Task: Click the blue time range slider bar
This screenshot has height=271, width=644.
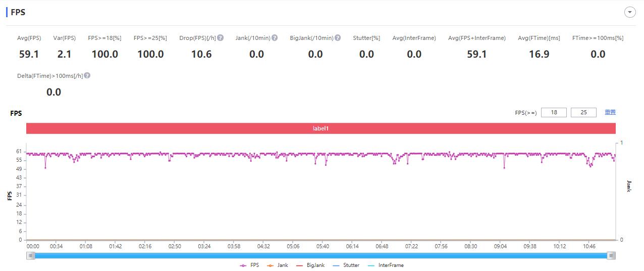Action: pos(321,256)
